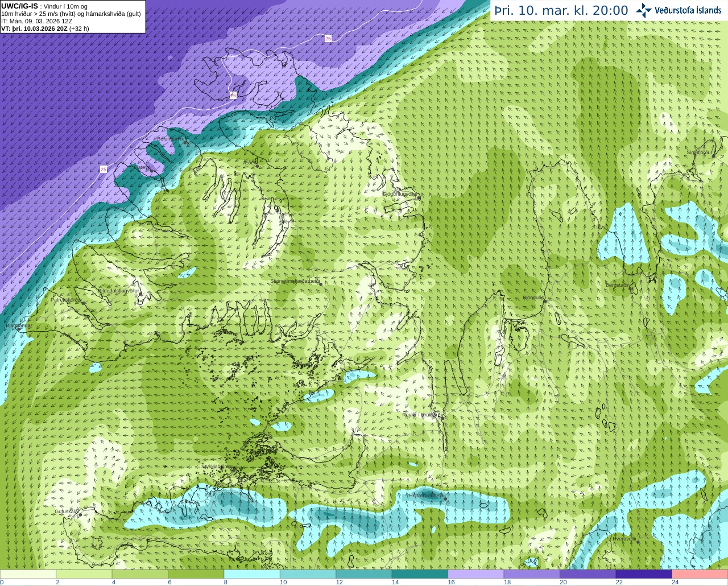The height and width of the screenshot is (586, 728).
Task: Click the Stykkishólmur station marker
Action: pyautogui.click(x=233, y=470)
